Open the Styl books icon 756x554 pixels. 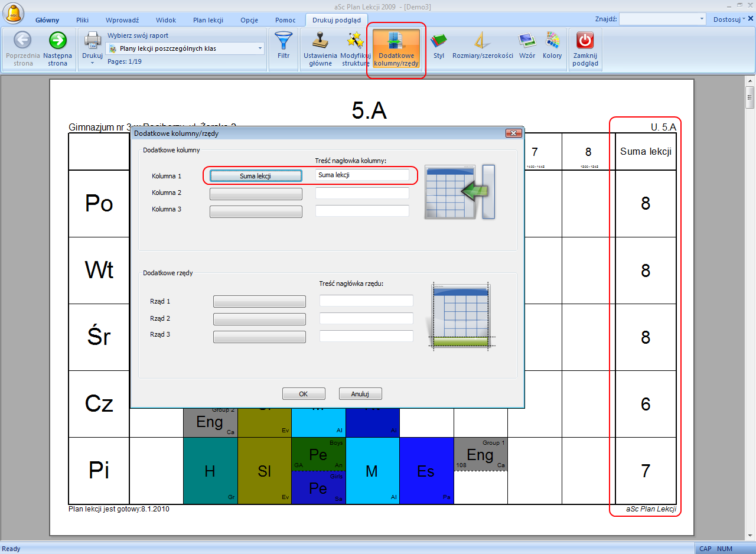click(438, 47)
